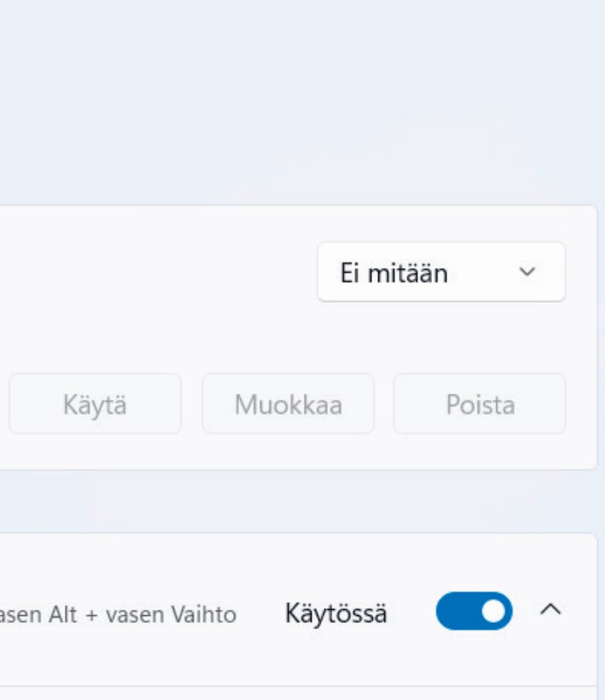Click the white knob of the blue toggle
The image size is (605, 700).
(493, 611)
